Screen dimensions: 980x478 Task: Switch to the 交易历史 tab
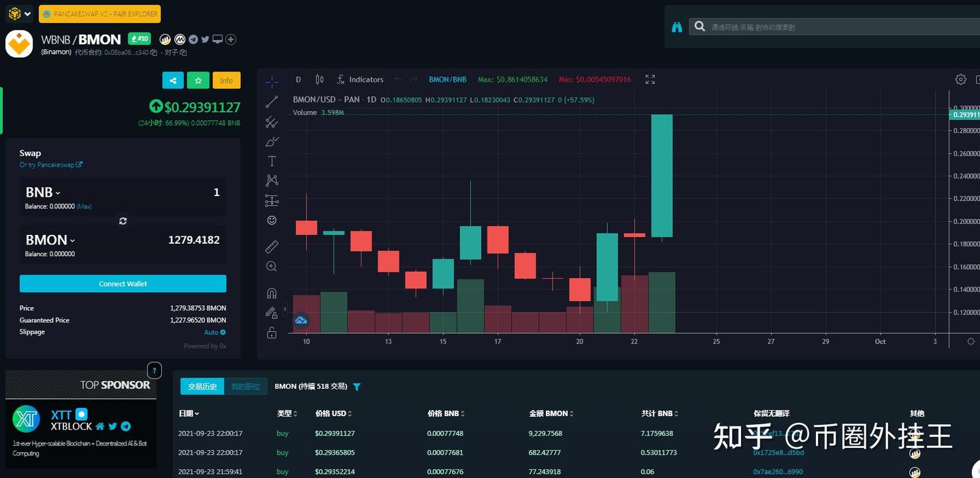pyautogui.click(x=202, y=387)
